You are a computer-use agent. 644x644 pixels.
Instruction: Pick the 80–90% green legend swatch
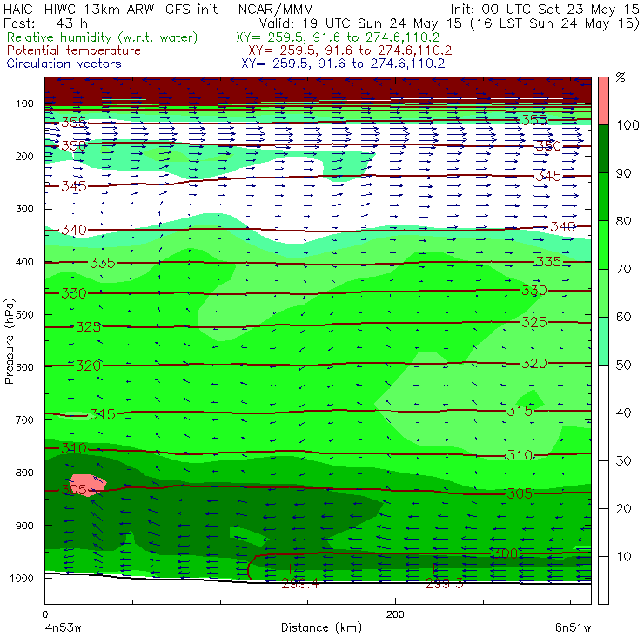[x=603, y=197]
